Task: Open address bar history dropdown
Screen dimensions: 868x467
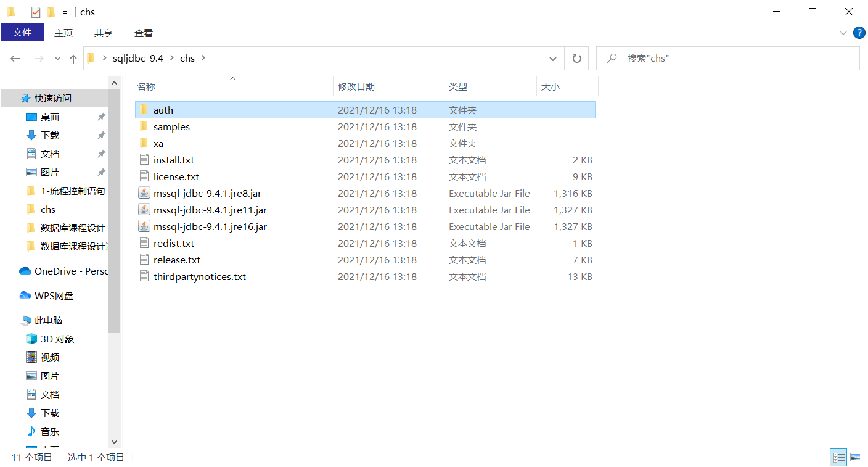Action: coord(553,59)
